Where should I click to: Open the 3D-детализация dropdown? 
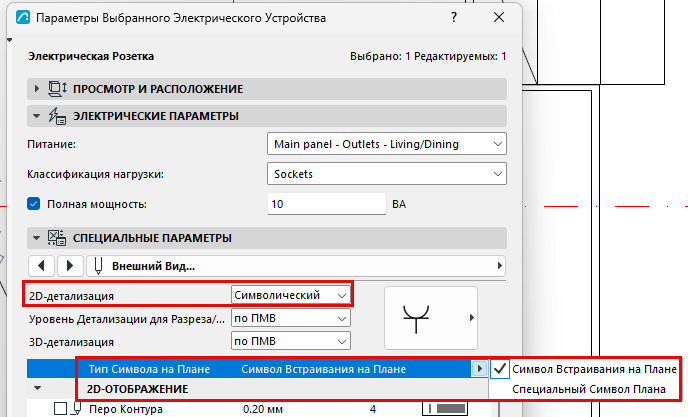[x=290, y=341]
